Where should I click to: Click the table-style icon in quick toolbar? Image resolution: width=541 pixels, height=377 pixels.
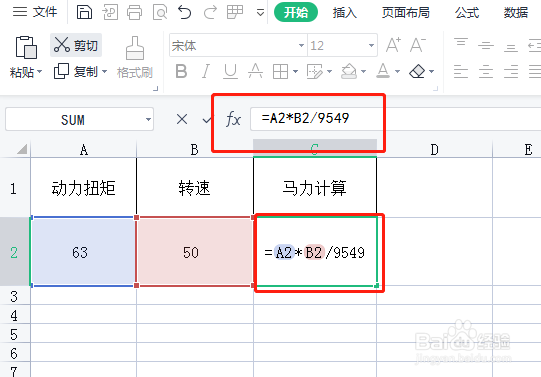click(x=235, y=12)
